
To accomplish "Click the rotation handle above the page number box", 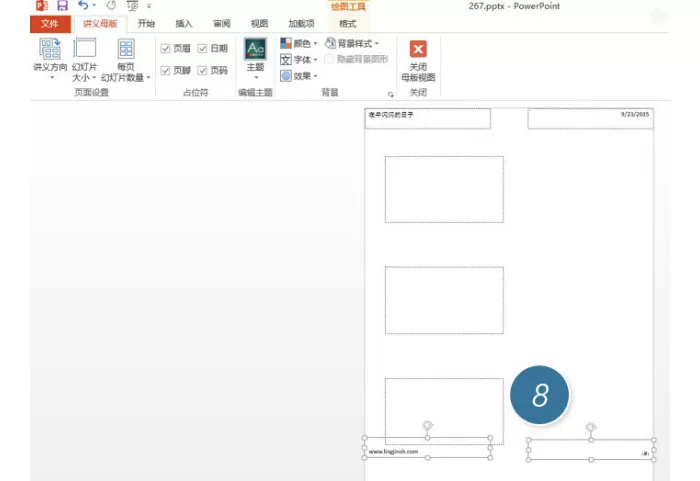I will pyautogui.click(x=591, y=427).
